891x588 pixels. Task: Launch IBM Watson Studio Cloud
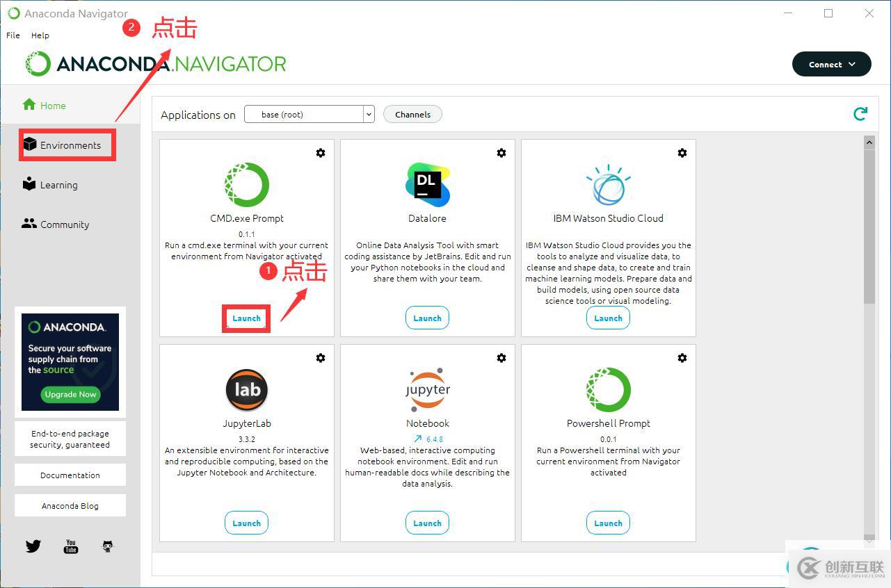tap(608, 318)
